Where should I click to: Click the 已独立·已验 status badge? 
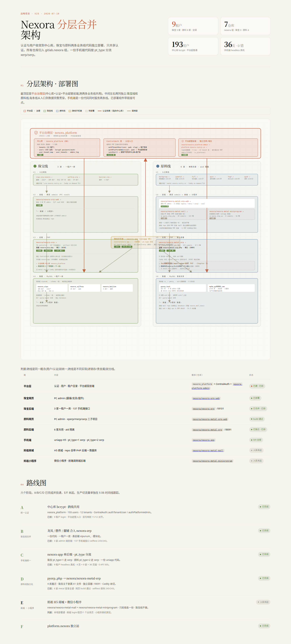(x=258, y=429)
